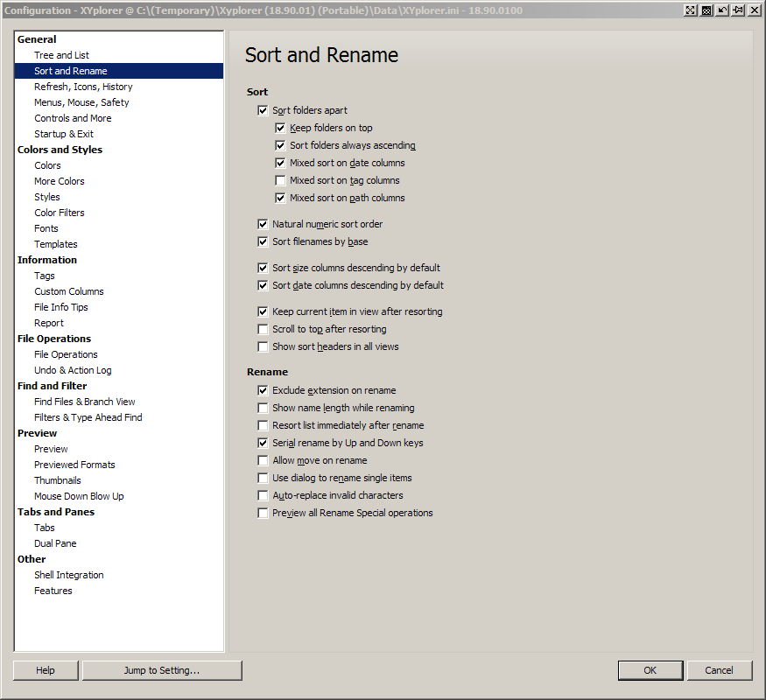Click the Help button
The image size is (766, 700).
pos(46,670)
